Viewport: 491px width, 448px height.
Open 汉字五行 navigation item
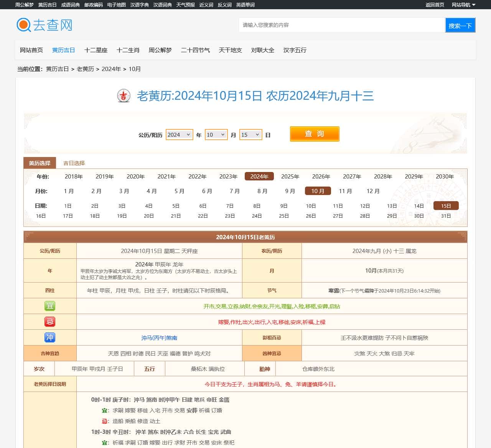[x=295, y=50]
